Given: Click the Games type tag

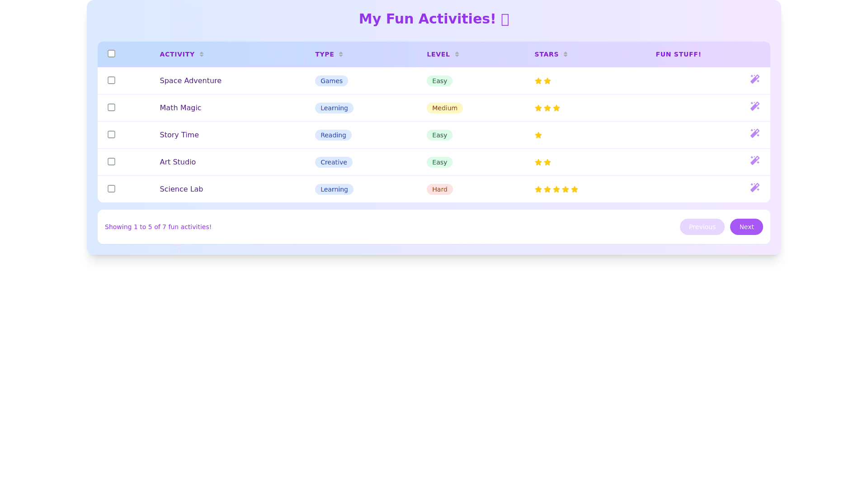Looking at the screenshot, I should point(331,81).
